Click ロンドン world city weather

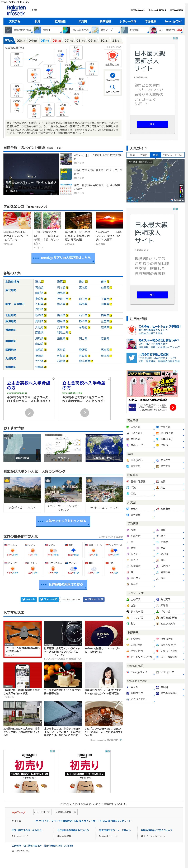tap(33, 568)
